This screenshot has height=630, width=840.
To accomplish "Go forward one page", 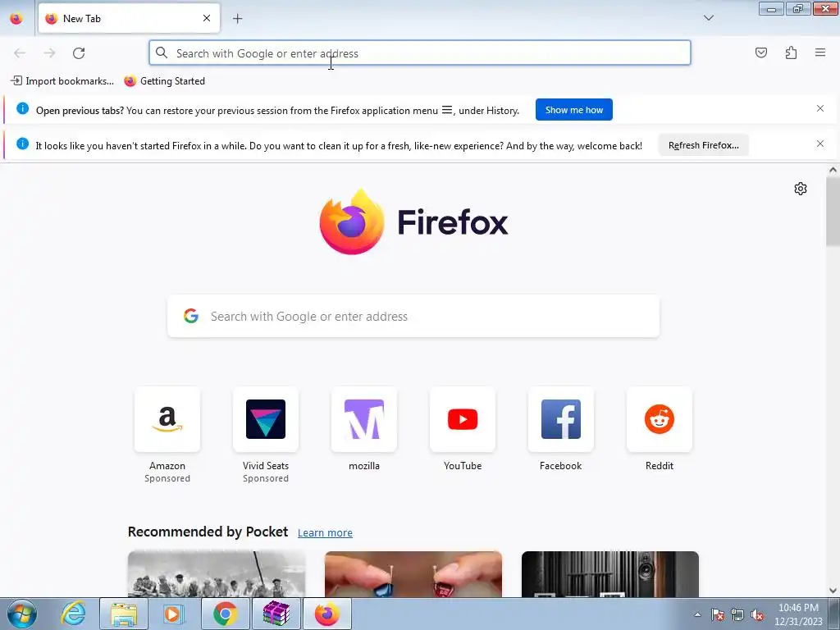I will click(x=49, y=53).
